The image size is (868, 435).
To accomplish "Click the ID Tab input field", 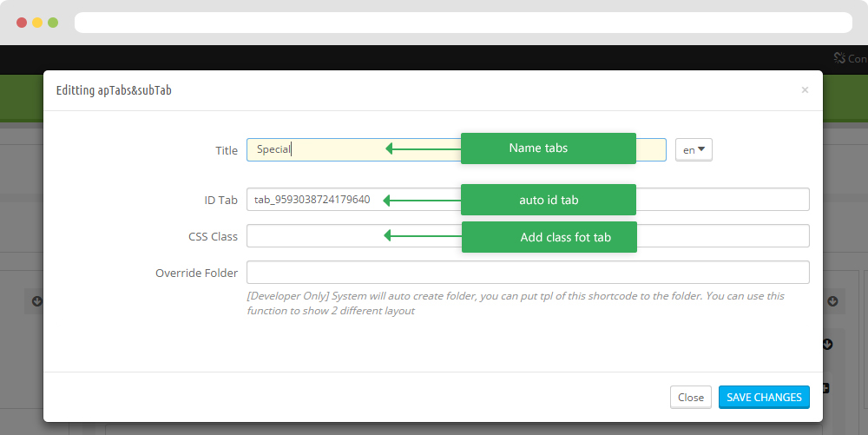I will pos(528,199).
